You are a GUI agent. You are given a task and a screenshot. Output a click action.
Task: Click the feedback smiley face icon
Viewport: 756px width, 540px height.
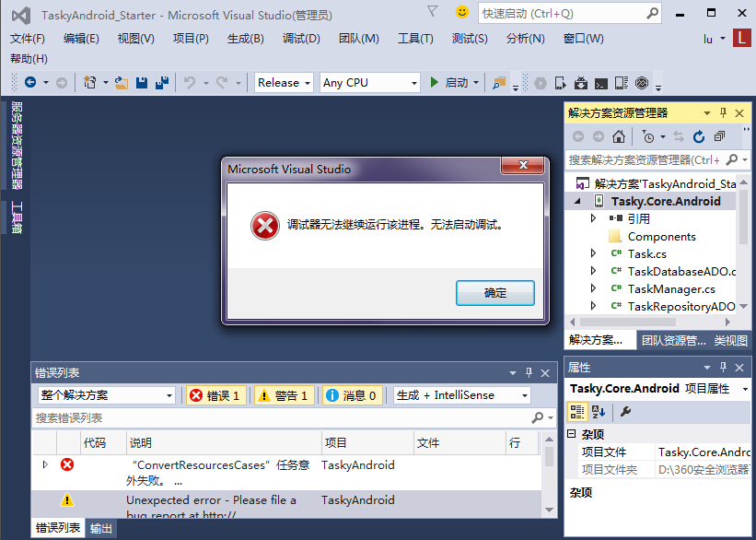coord(462,13)
